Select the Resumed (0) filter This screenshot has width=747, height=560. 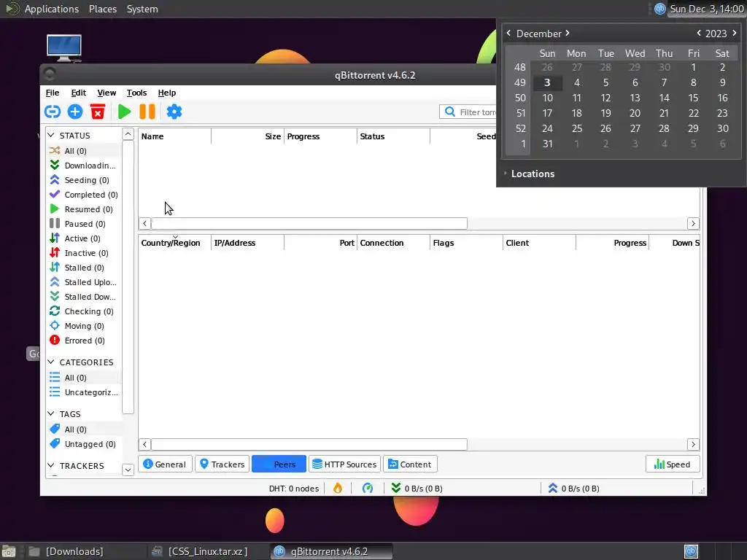click(x=84, y=209)
